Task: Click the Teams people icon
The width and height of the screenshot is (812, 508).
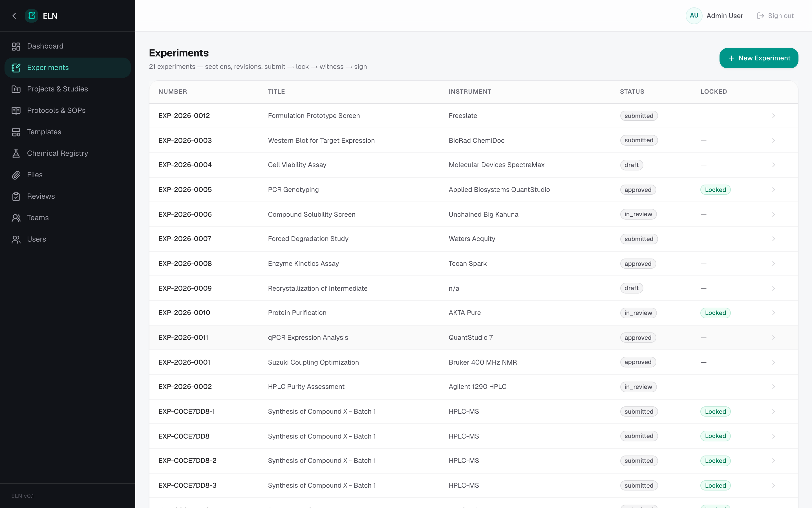Action: click(x=16, y=218)
